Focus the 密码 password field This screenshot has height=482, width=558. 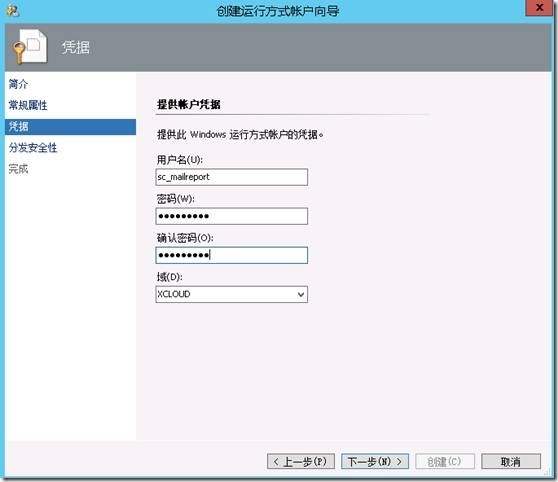click(x=232, y=216)
